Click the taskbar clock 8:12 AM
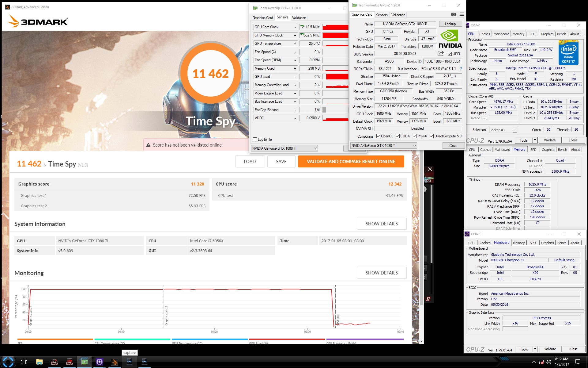 tap(562, 359)
